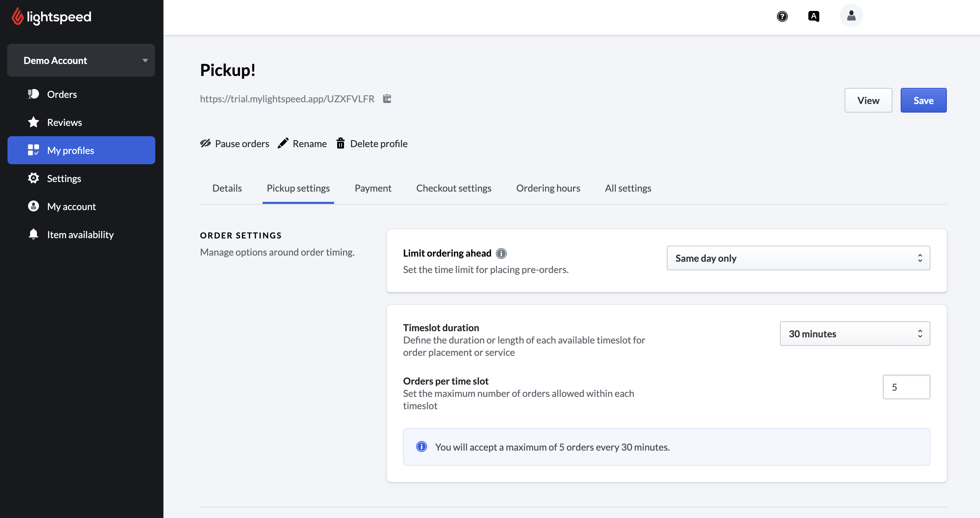Click the trash icon for Delete profile

[341, 143]
